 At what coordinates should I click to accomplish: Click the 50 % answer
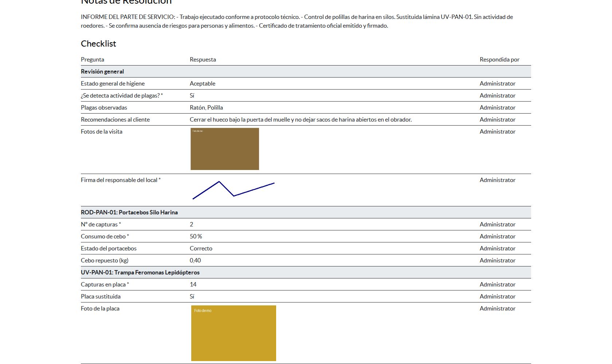pos(196,236)
